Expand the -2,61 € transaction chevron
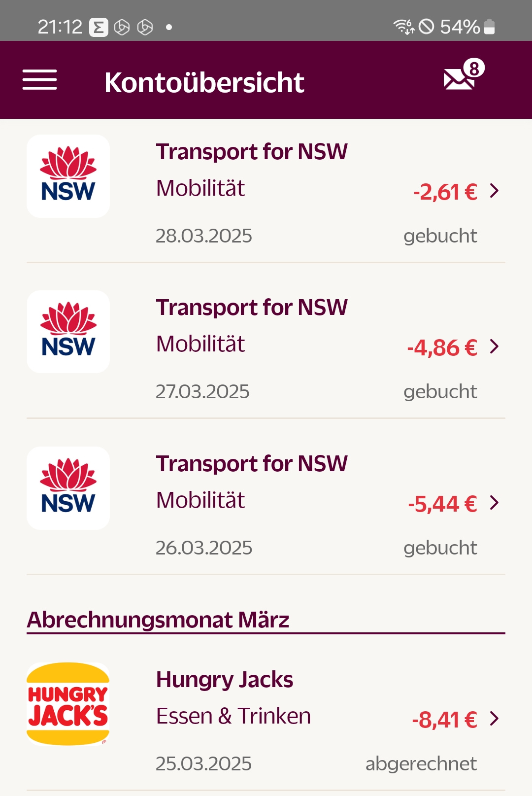This screenshot has height=796, width=532. (x=495, y=191)
